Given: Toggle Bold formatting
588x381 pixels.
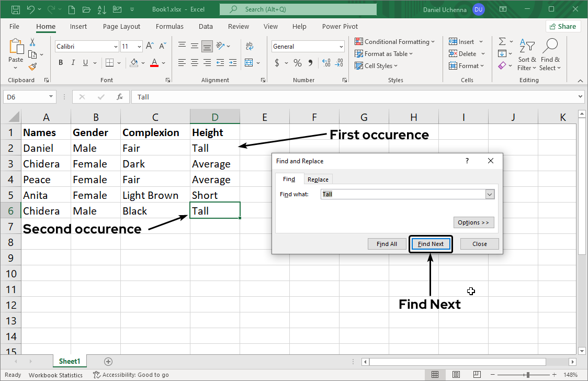Looking at the screenshot, I should click(61, 63).
